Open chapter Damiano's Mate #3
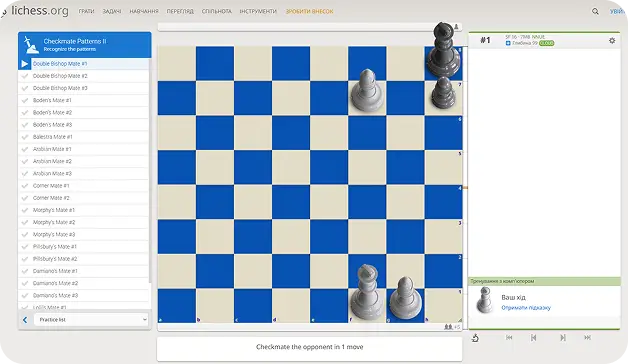Screen dimensions: 628x364 click(x=84, y=296)
